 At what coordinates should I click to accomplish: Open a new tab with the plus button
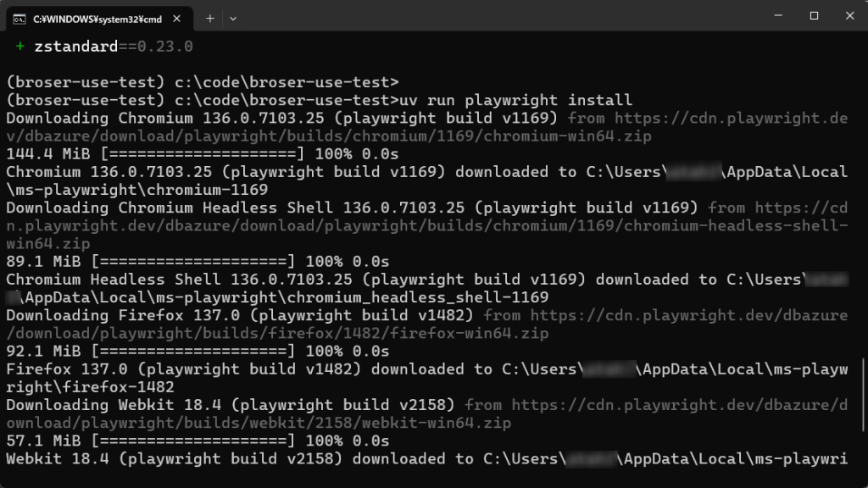(x=210, y=19)
